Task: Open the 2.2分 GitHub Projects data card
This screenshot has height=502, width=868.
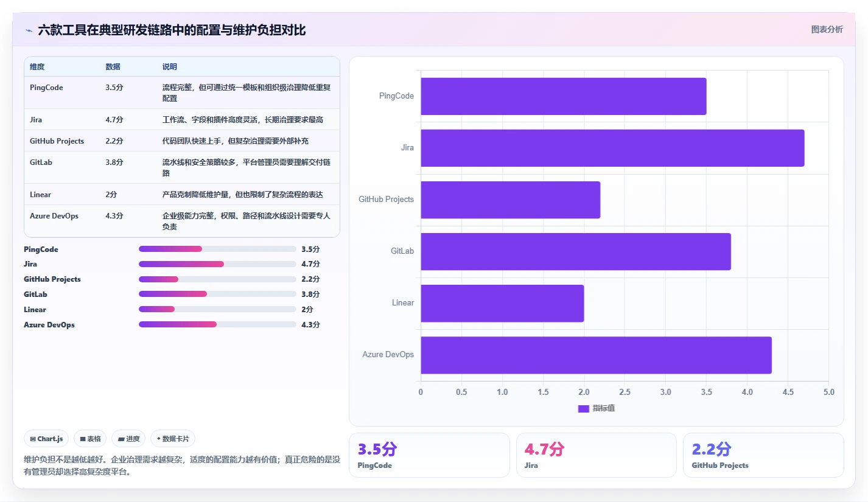Action: tap(763, 455)
